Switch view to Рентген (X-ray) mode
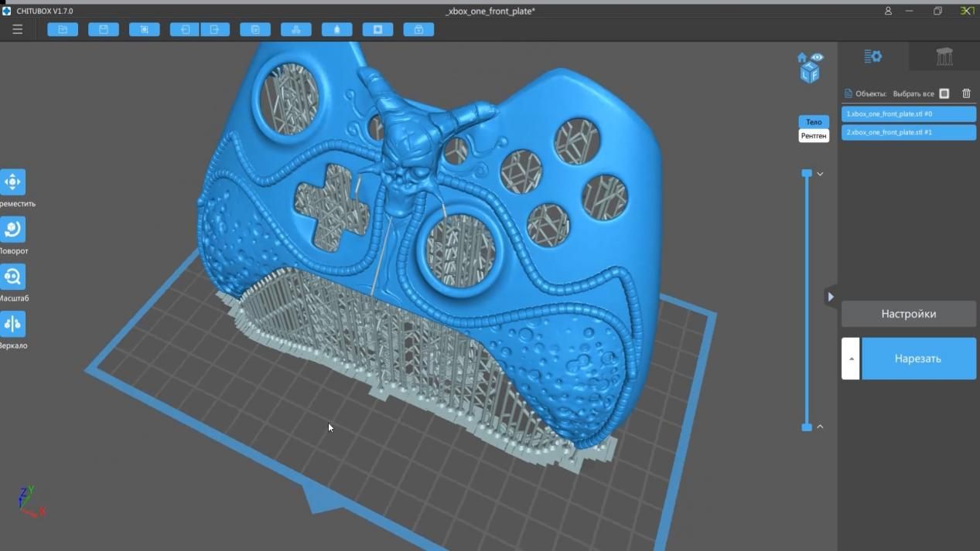This screenshot has width=980, height=551. pyautogui.click(x=813, y=136)
